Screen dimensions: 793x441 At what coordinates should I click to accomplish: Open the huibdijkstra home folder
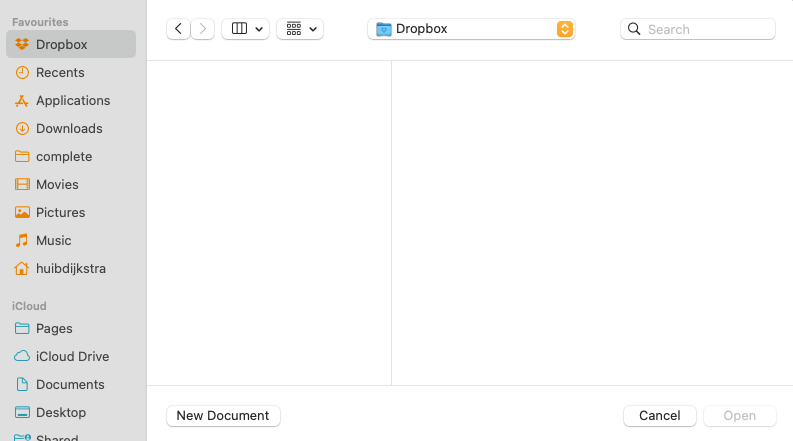70,268
